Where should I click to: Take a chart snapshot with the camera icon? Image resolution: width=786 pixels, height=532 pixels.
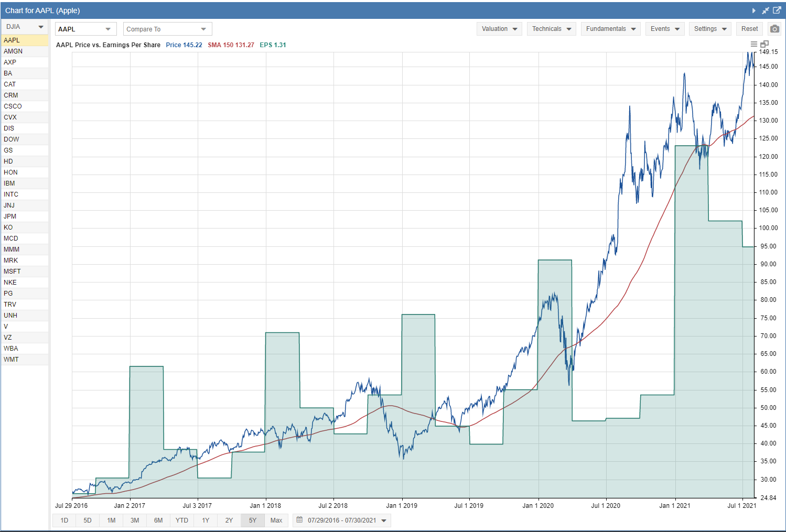tap(774, 29)
